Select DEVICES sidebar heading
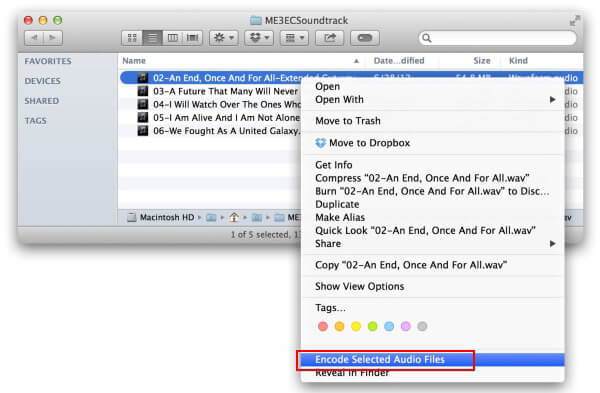 42,81
